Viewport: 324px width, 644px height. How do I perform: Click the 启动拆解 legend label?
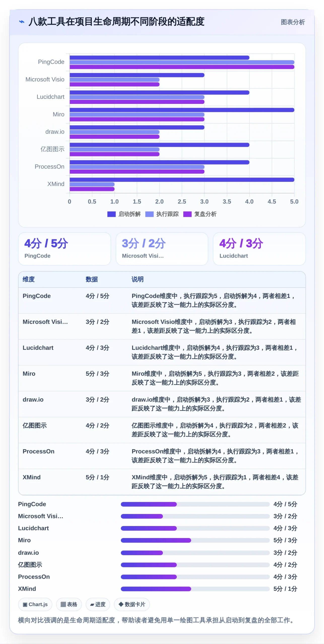129,214
